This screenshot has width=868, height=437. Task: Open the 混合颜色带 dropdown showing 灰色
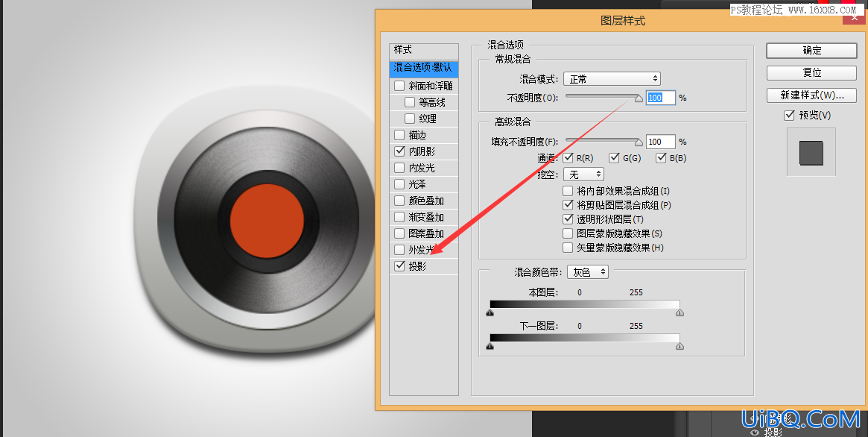(587, 272)
